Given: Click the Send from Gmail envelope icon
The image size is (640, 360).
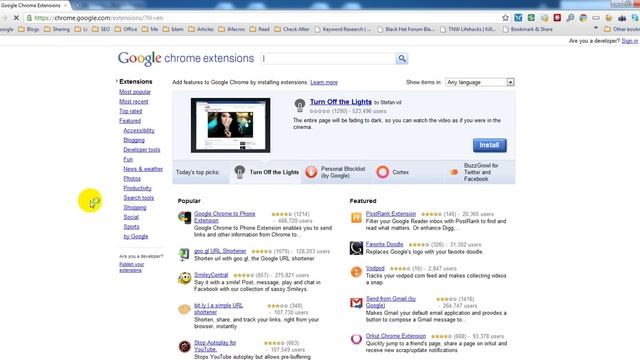Looking at the screenshot, I should point(356,302).
